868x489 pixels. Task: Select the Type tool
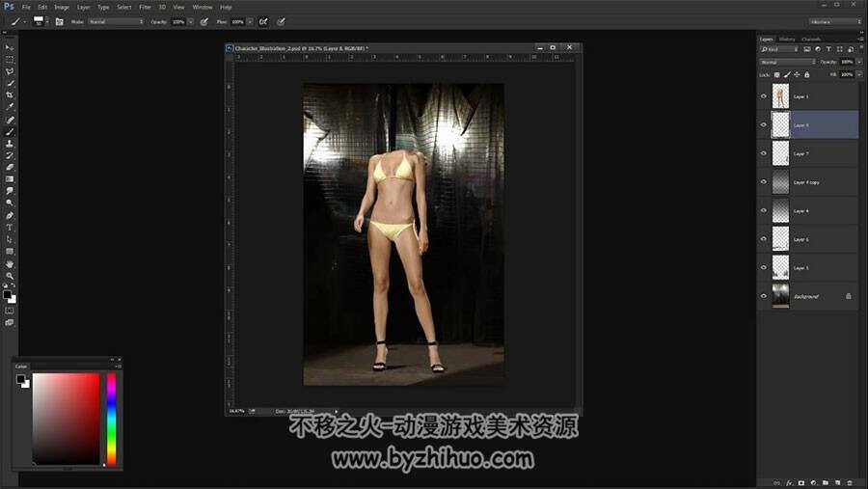pos(10,228)
